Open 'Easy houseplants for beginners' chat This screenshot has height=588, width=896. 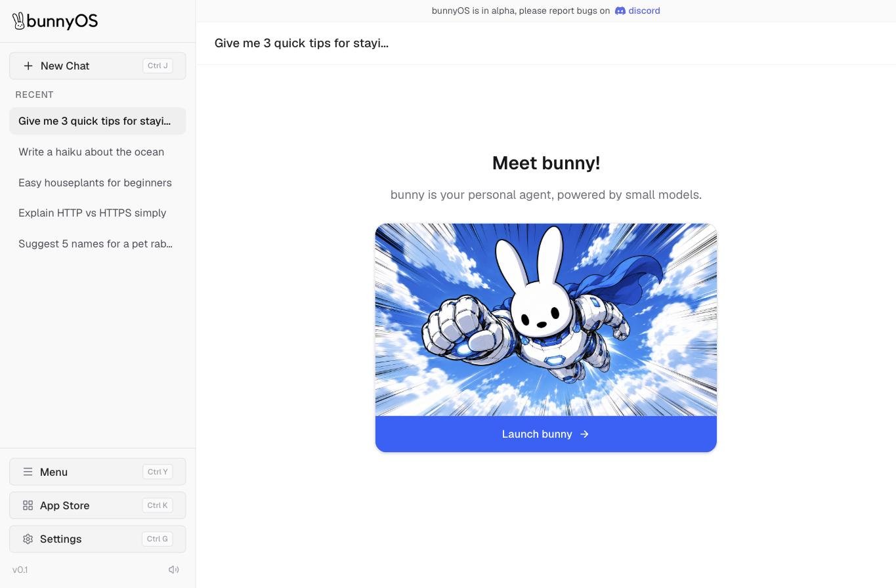[98, 182]
